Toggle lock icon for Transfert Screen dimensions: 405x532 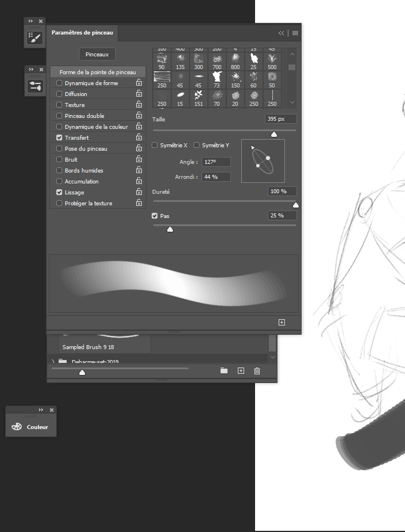[x=139, y=137]
